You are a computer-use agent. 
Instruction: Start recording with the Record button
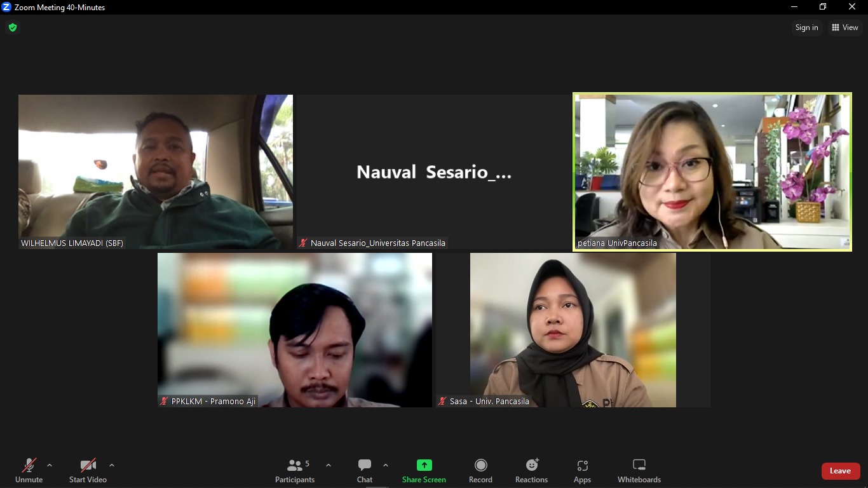click(x=480, y=471)
